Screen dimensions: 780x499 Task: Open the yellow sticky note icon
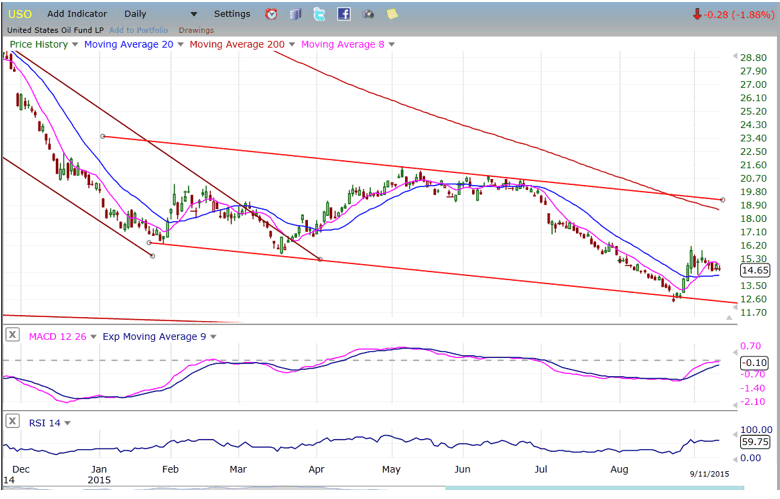[391, 14]
